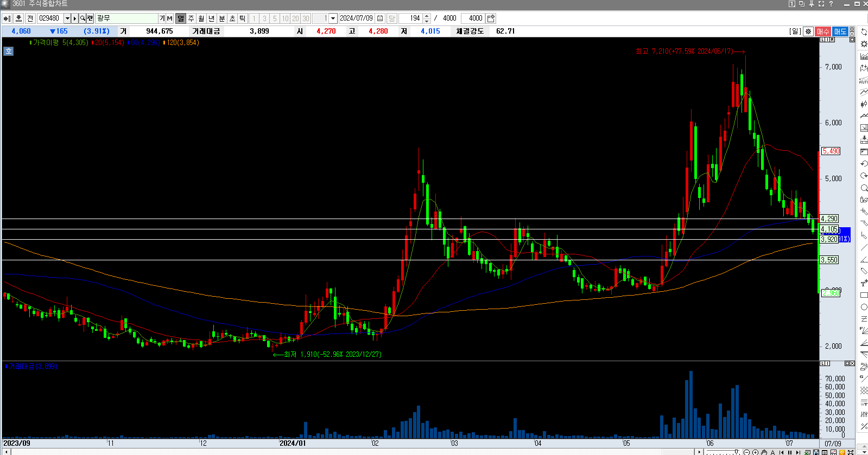Select interval preset 1

(x=254, y=18)
